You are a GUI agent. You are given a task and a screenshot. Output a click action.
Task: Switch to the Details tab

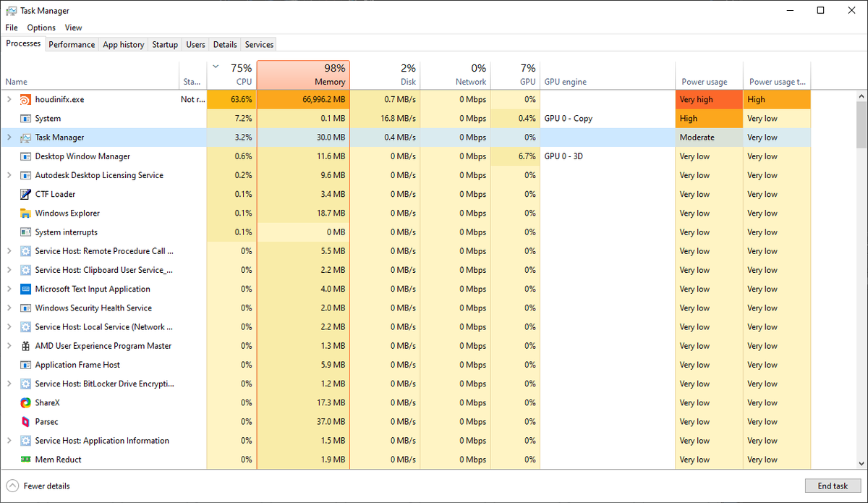click(225, 44)
